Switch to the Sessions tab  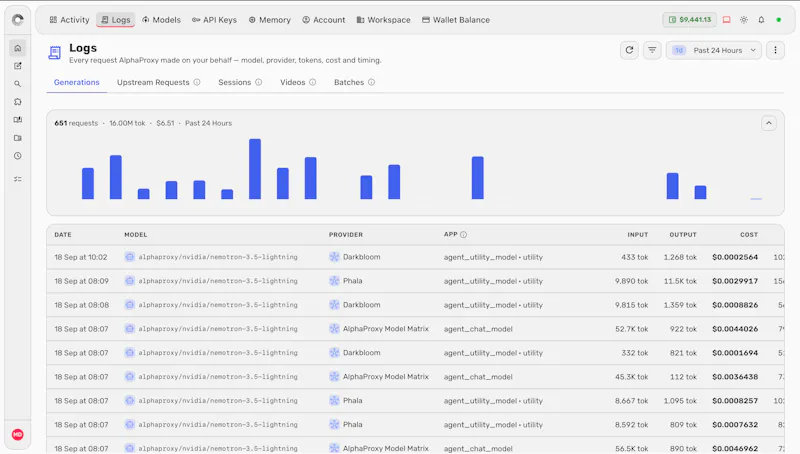point(235,82)
